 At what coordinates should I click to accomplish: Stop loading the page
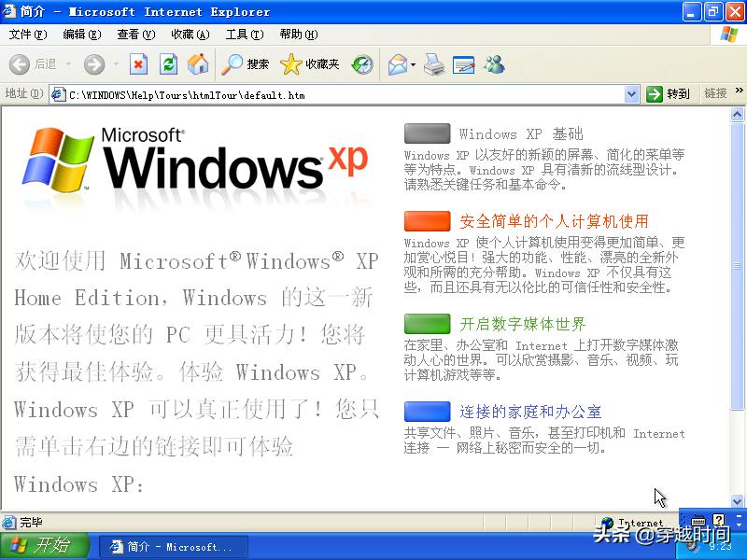pyautogui.click(x=137, y=65)
